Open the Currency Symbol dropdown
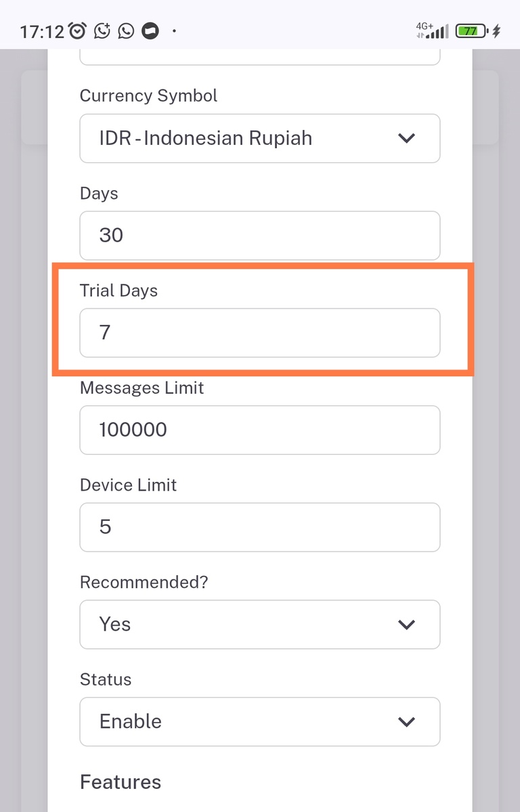Image resolution: width=520 pixels, height=812 pixels. (260, 138)
